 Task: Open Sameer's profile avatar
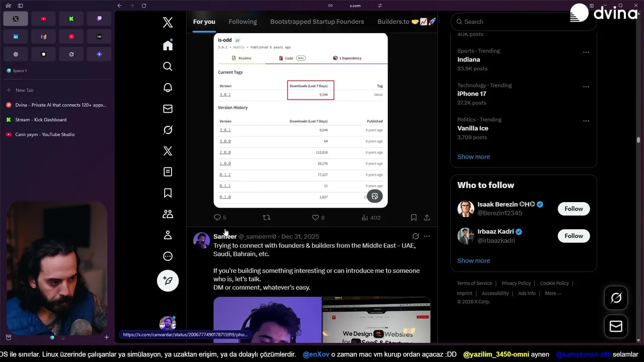[201, 240]
